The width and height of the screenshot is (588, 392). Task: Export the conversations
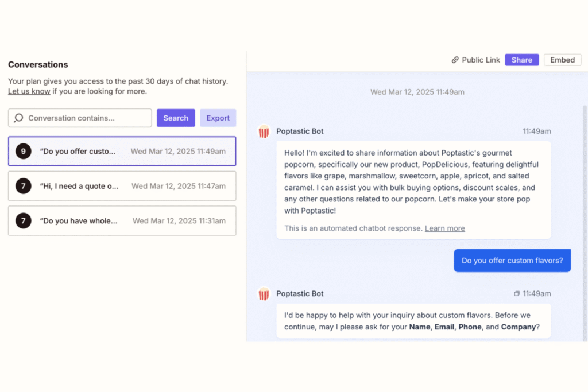click(218, 118)
